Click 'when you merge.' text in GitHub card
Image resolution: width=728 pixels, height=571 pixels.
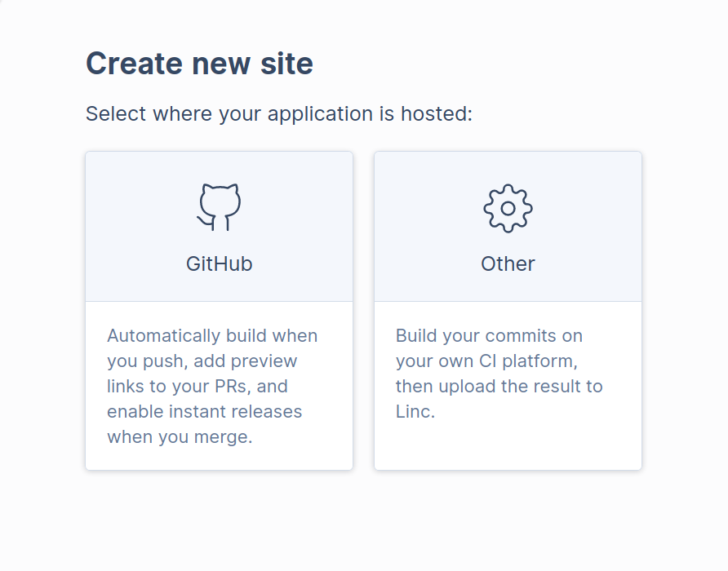180,437
